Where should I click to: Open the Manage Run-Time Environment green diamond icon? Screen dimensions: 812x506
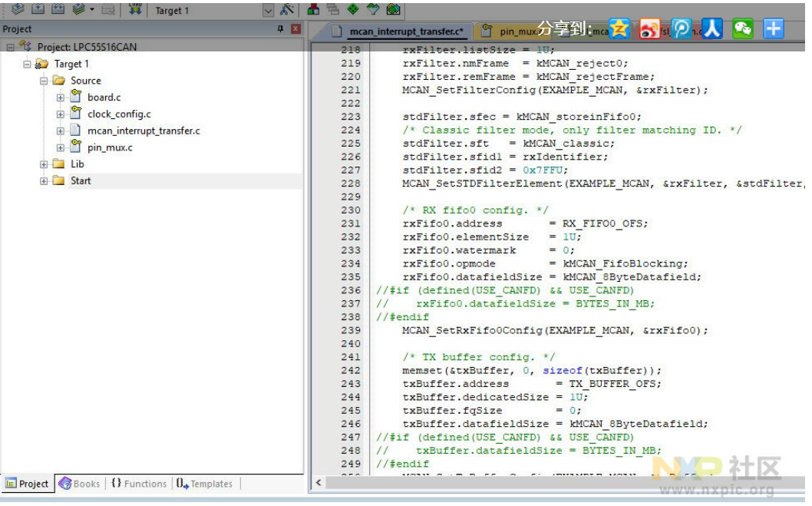point(353,10)
